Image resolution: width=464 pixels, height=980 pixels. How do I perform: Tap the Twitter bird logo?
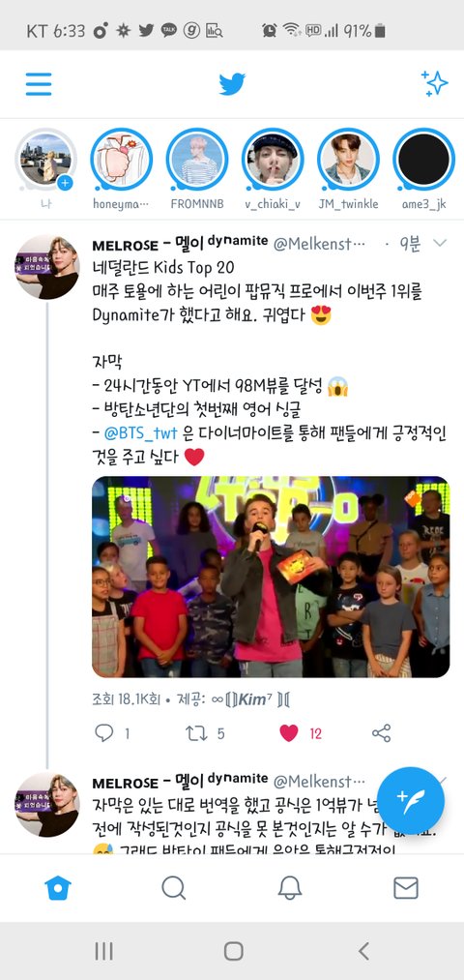(x=232, y=84)
